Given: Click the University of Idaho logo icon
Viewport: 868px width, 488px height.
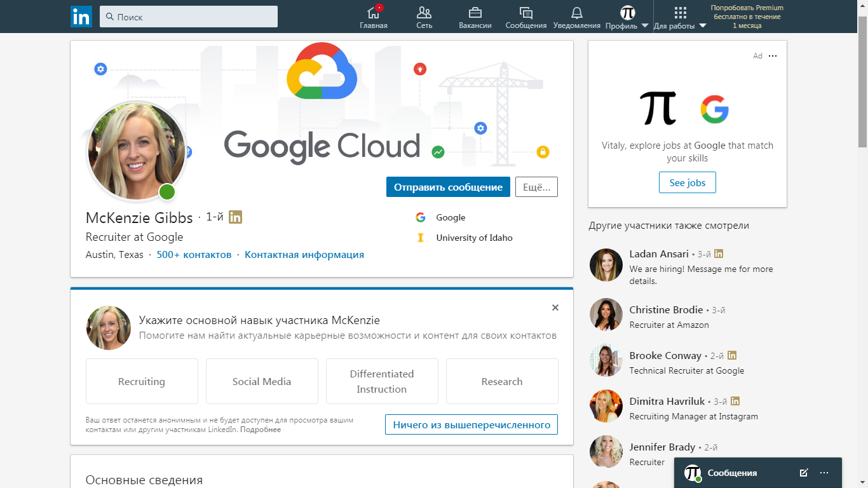Looking at the screenshot, I should pos(420,238).
